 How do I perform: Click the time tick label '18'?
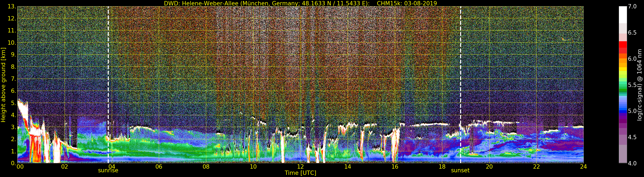[x=442, y=167]
